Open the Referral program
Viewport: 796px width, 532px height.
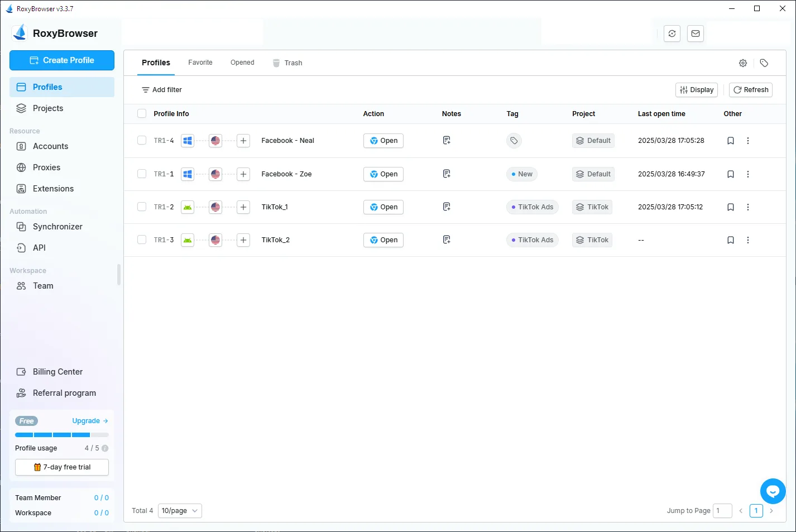(x=62, y=393)
